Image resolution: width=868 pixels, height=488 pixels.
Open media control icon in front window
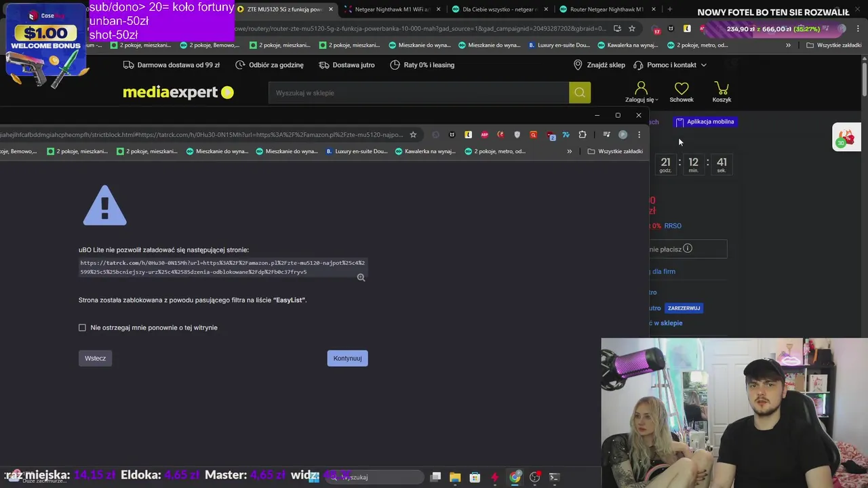pos(606,134)
